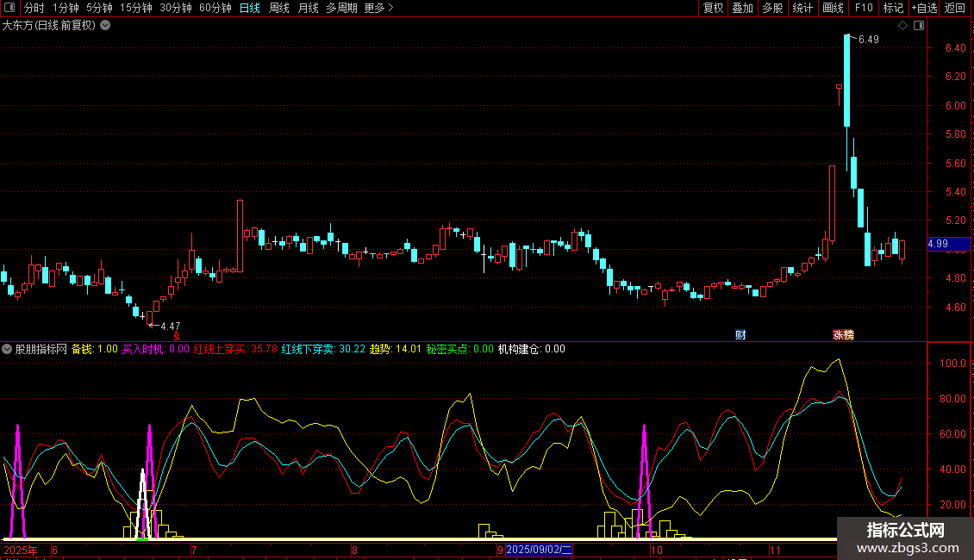Click the 标记 mark button

pos(893,8)
